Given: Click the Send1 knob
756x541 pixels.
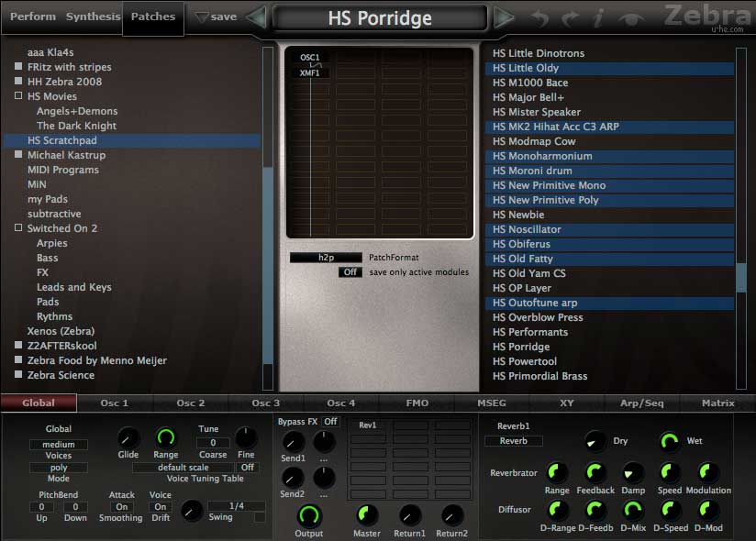Looking at the screenshot, I should coord(292,442).
